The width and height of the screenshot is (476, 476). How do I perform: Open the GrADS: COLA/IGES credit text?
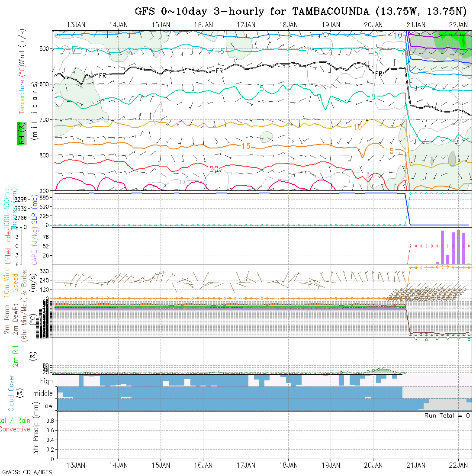click(27, 472)
